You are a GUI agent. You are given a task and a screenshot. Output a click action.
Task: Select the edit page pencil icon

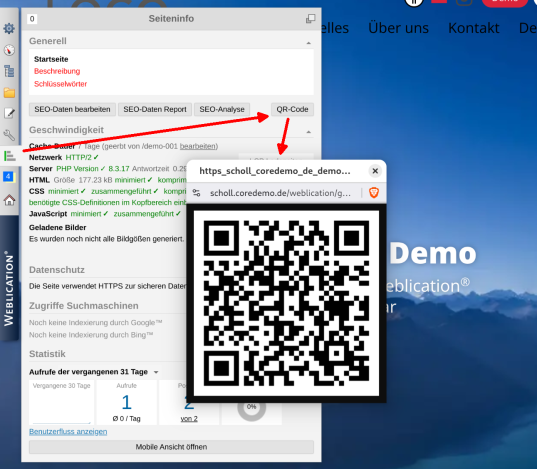point(9,113)
